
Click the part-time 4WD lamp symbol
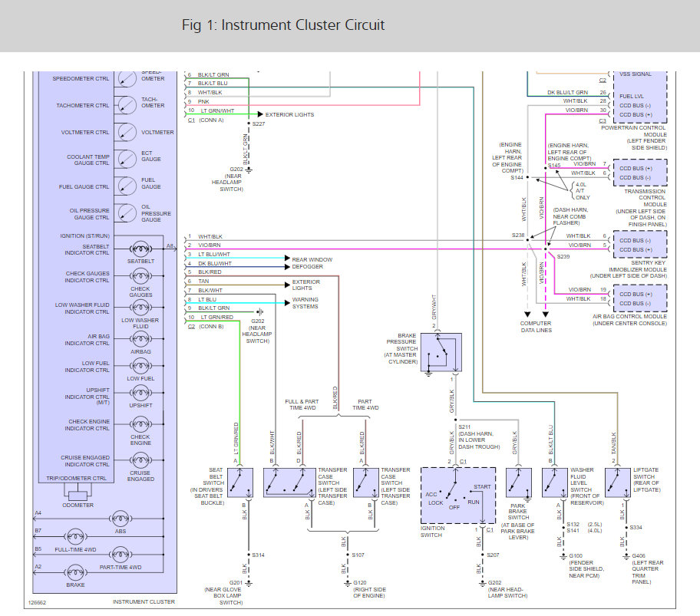pos(121,555)
